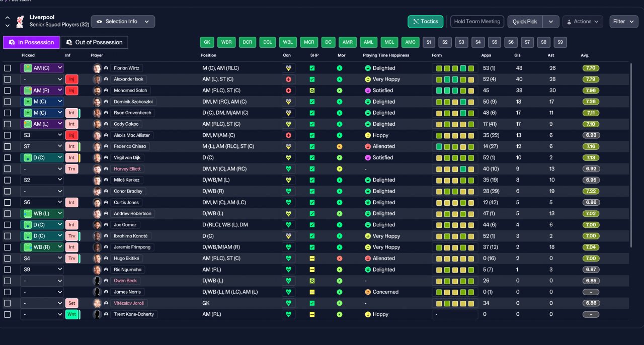Click the Trv status badge for Ibrahima Konaté
The width and height of the screenshot is (644, 345).
pos(72,236)
